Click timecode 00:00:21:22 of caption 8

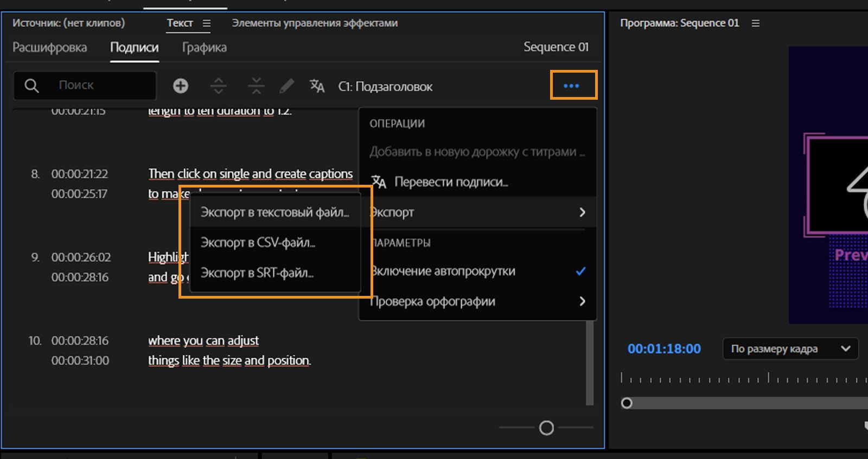click(x=80, y=174)
